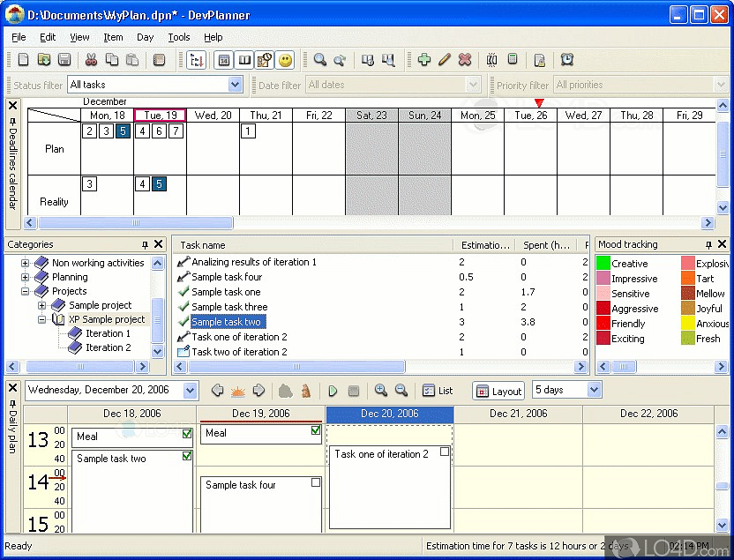The image size is (734, 560).
Task: Check the Sample task four checkbox
Action: (x=316, y=484)
